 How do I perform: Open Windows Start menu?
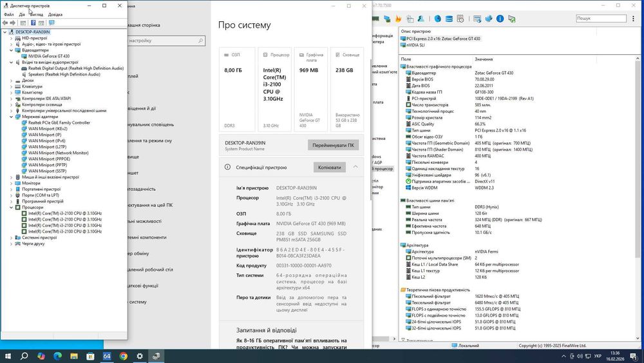coord(8,356)
